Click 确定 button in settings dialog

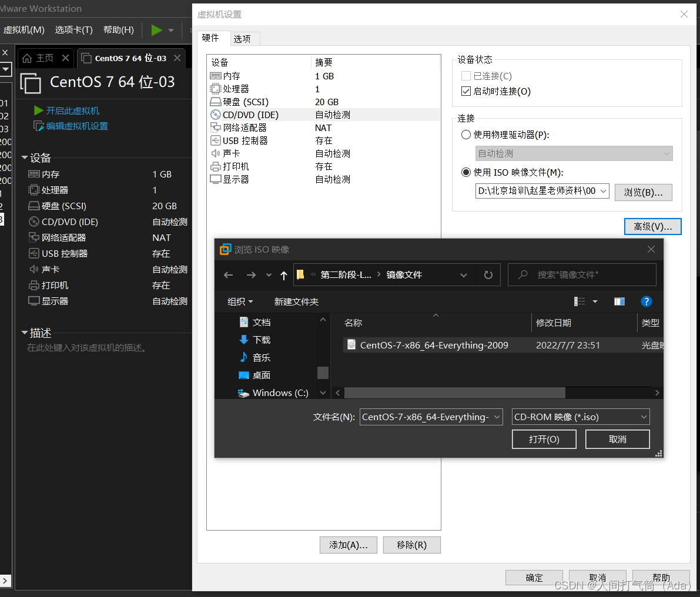click(534, 578)
